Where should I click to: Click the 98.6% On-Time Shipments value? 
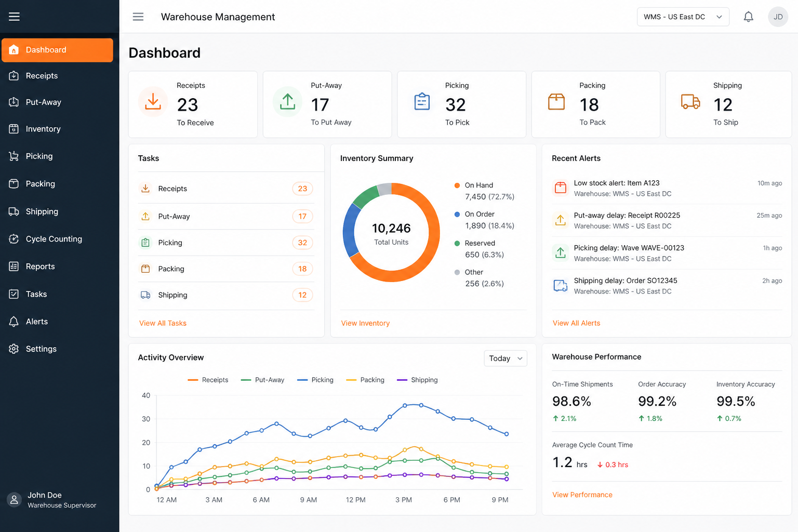571,401
